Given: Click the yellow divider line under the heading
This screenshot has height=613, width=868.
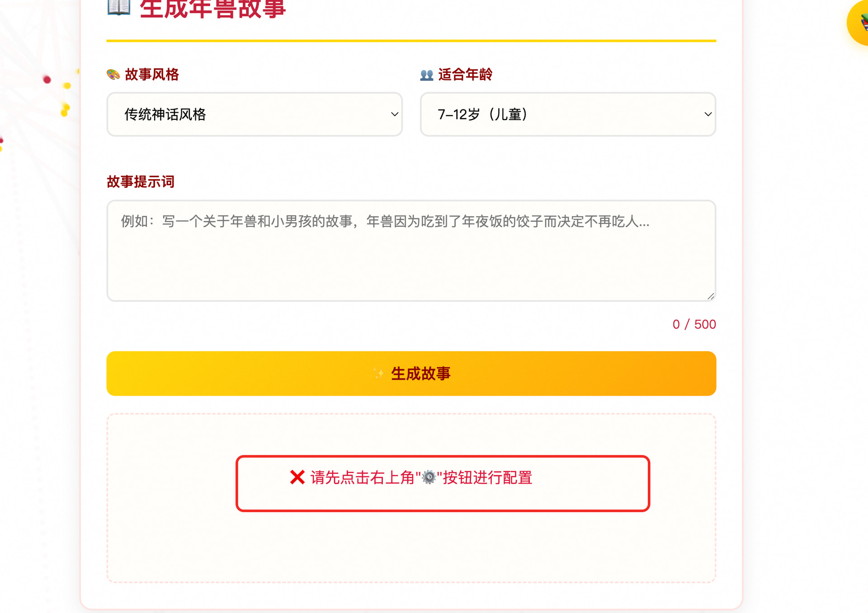Looking at the screenshot, I should point(411,41).
